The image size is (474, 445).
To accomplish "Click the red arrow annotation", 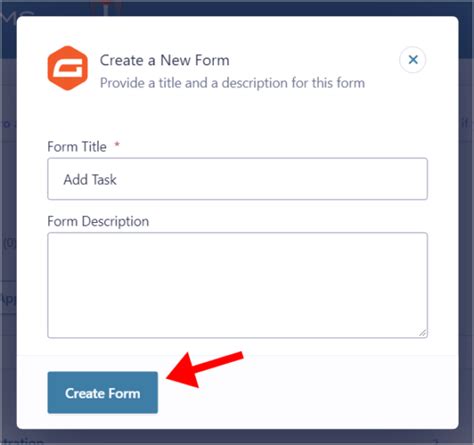I will (x=205, y=370).
